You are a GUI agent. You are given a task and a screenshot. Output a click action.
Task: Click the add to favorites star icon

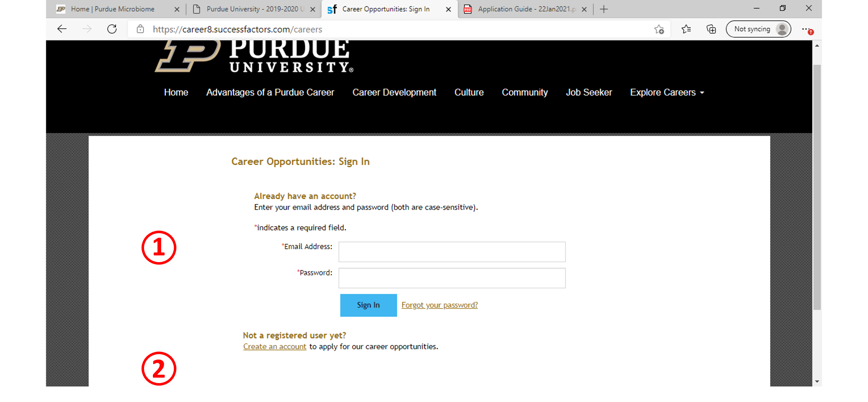pos(659,29)
